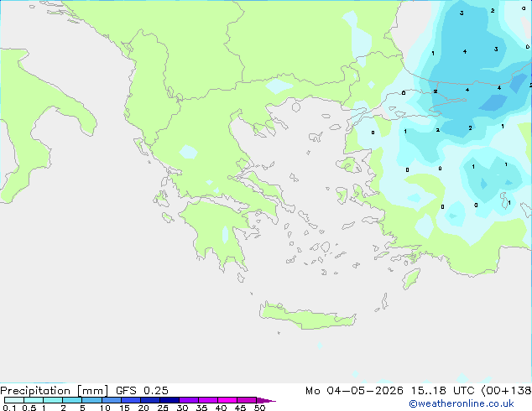Select the 30–35 mm purple legend swatch
The image size is (532, 411).
coord(189,400)
